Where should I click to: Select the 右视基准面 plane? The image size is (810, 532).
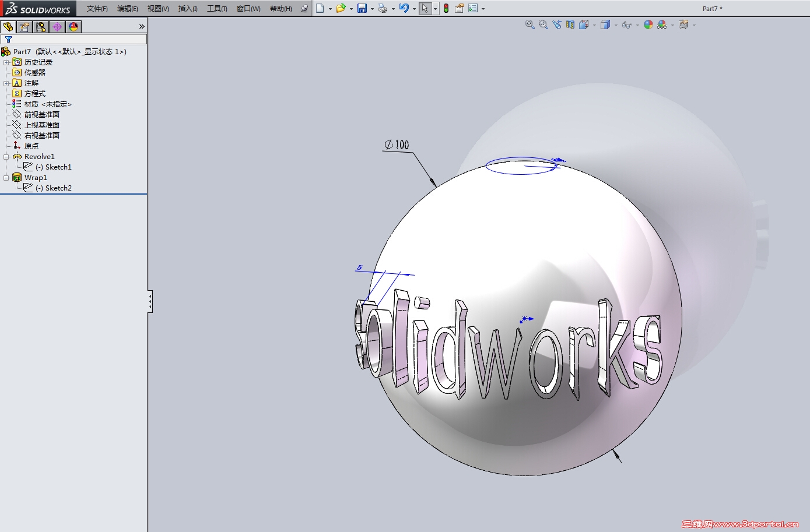[36, 135]
